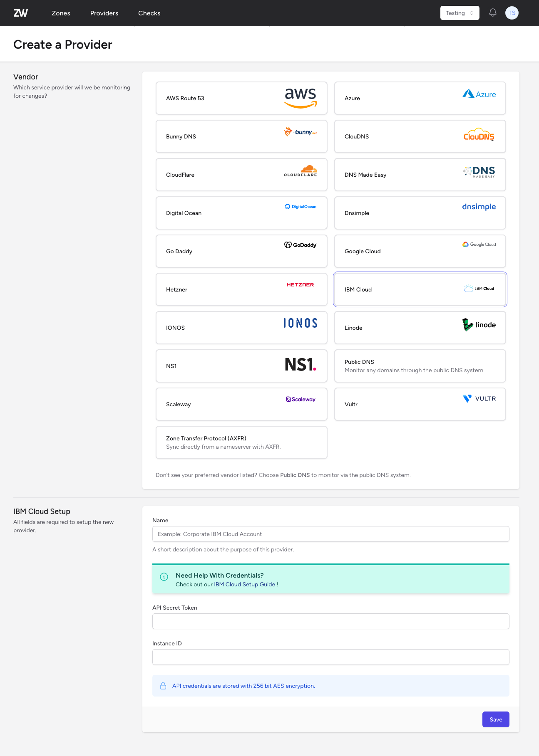
Task: Click the DigitalOcean logo
Action: (301, 206)
